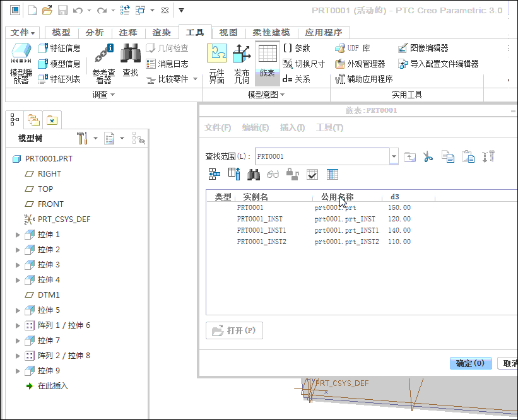Select the d3 value 110.00 cell

click(x=399, y=242)
